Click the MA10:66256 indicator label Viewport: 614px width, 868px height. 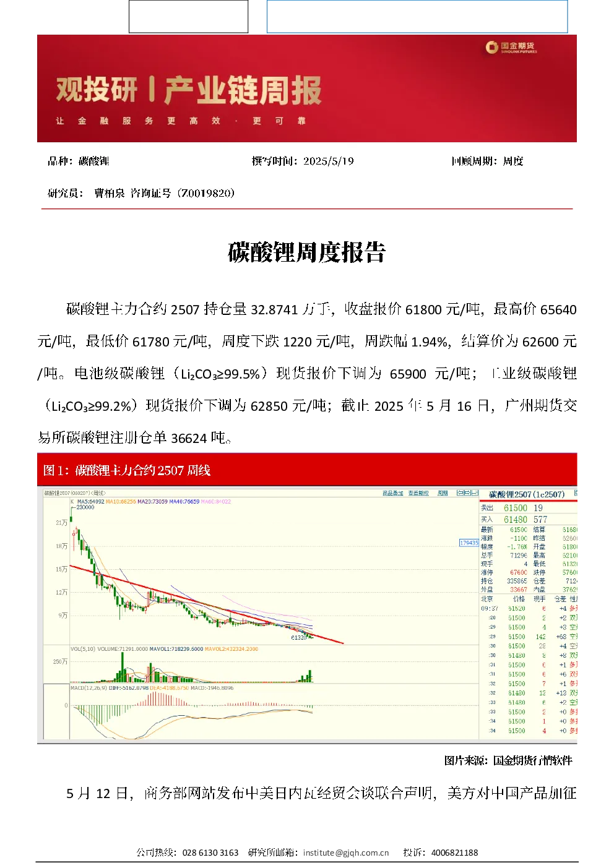121,502
